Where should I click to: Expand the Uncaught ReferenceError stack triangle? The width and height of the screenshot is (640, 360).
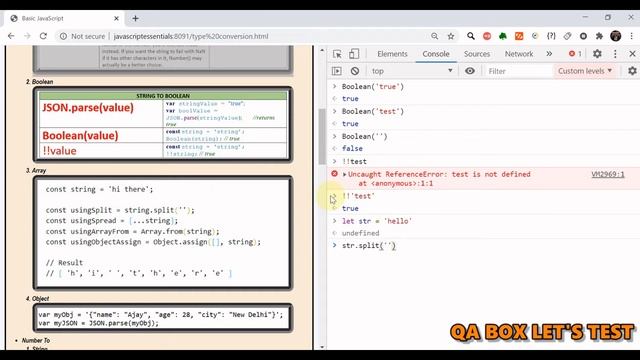click(x=344, y=175)
